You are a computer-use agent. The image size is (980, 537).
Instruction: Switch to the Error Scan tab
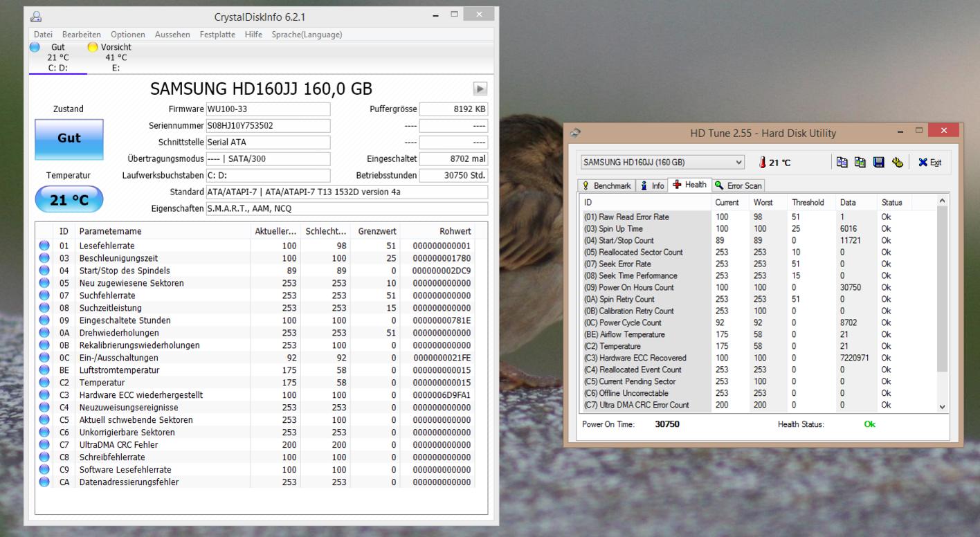point(738,185)
